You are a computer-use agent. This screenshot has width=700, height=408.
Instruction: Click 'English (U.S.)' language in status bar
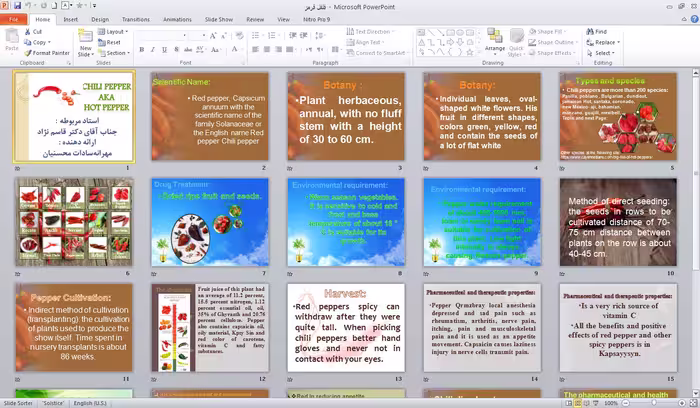[x=90, y=403]
